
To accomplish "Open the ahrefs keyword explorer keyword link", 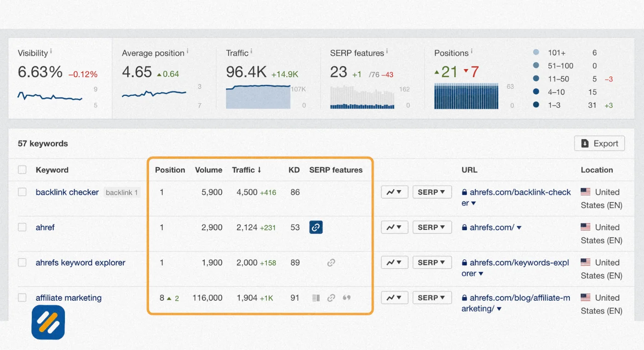I will pos(80,262).
